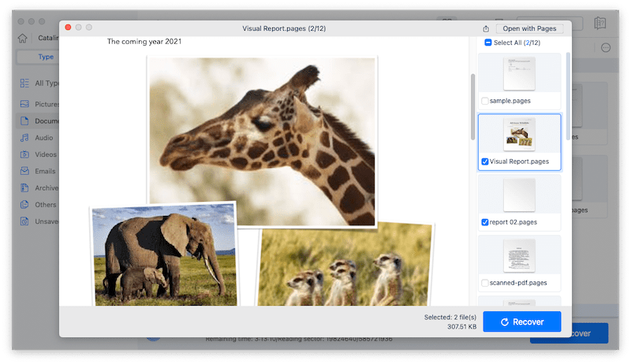Check the scanned-pdf.pages checkbox
Screen dimensions: 631x364
tap(485, 283)
